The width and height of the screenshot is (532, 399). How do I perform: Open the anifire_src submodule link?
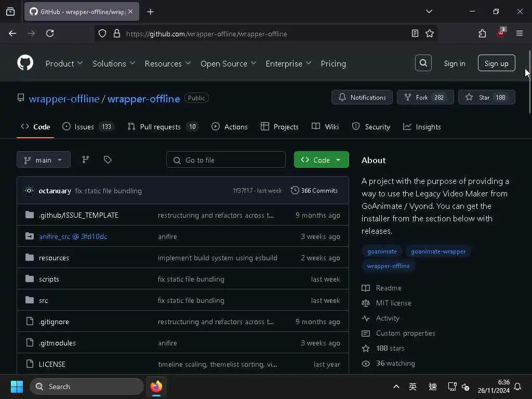[x=73, y=236]
